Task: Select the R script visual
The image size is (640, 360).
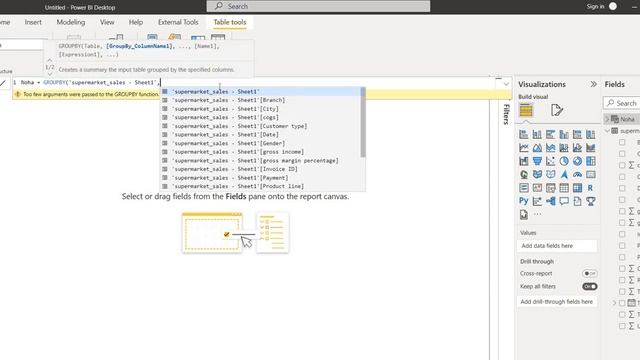Action: (591, 188)
